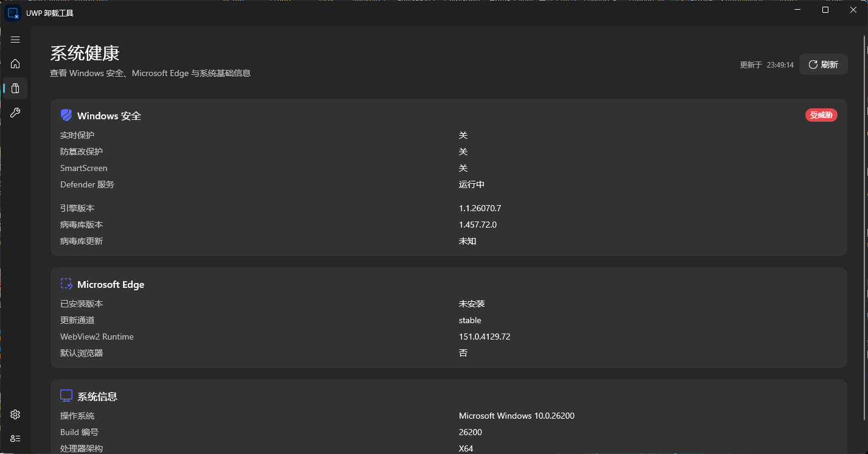Click the Windows 安全 section title
868x454 pixels.
coord(109,116)
